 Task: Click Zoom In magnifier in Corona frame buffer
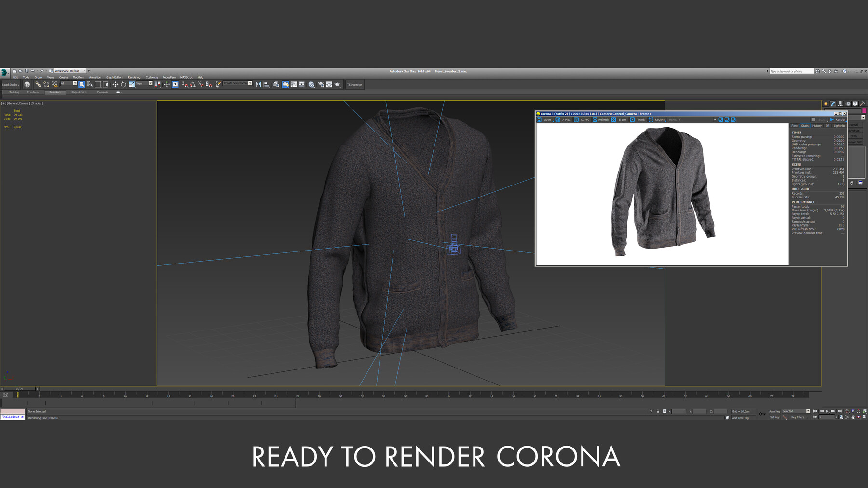[x=720, y=119]
